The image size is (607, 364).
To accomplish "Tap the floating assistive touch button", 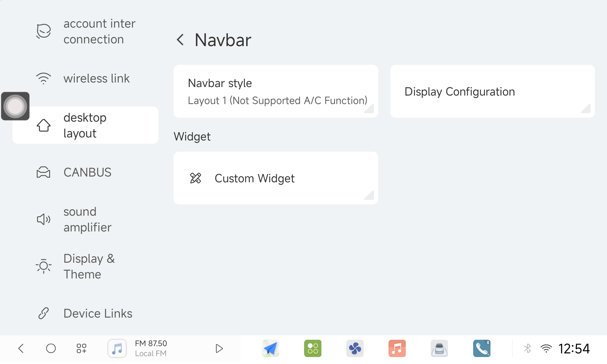I will 15,106.
